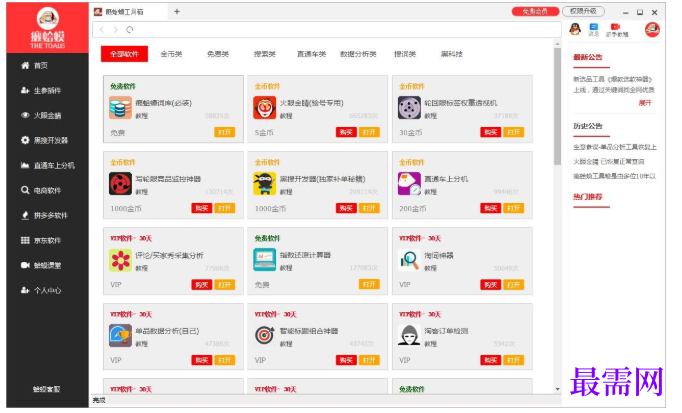Click the round user avatar at top right

coord(652,30)
